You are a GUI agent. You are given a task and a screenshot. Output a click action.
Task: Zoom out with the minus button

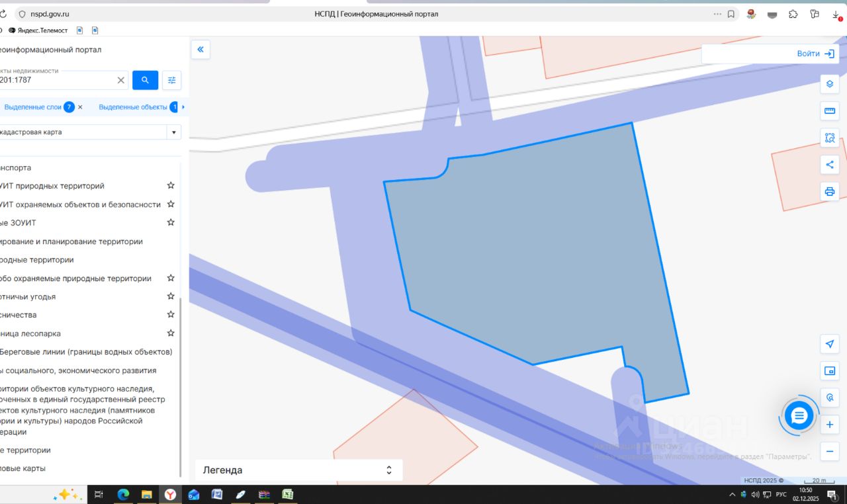[830, 452]
